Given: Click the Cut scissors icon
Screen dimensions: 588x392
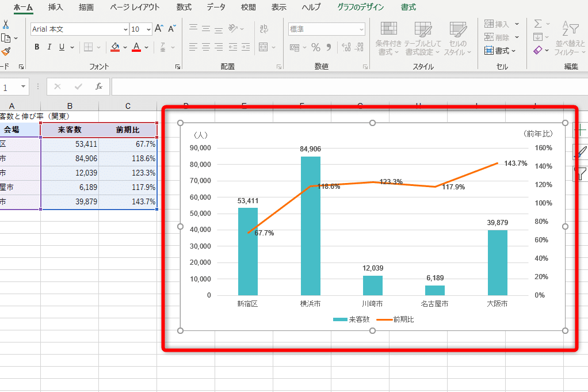Looking at the screenshot, I should point(5,24).
